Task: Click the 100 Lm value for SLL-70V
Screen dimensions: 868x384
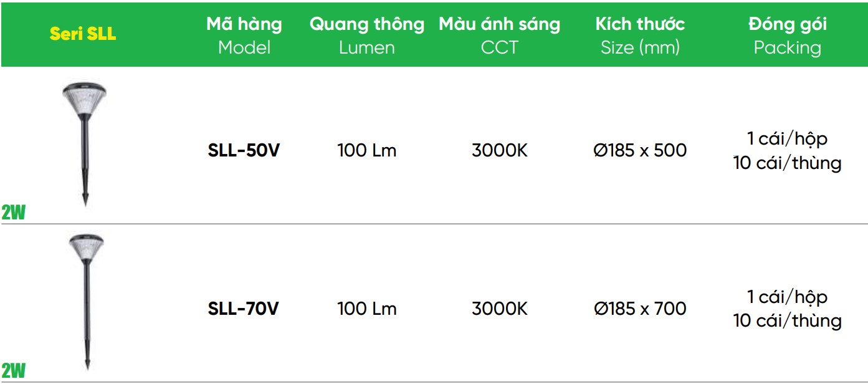Action: (367, 309)
